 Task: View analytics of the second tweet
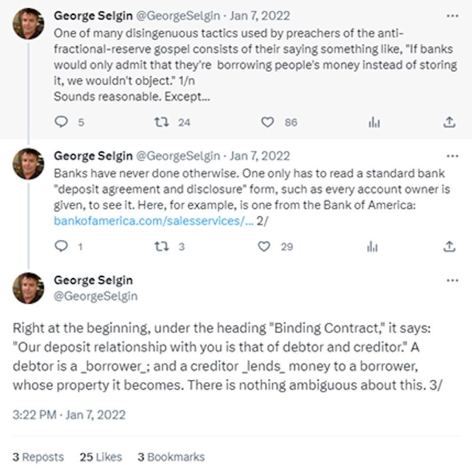tap(372, 246)
